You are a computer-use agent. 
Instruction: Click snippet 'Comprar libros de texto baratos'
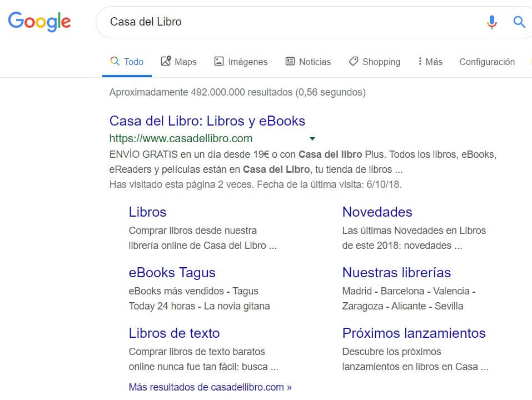197,352
